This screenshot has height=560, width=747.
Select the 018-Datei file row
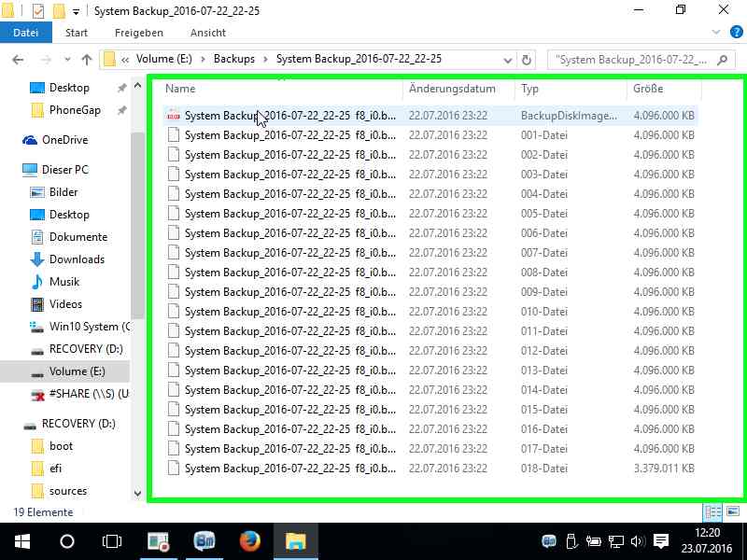tap(430, 469)
